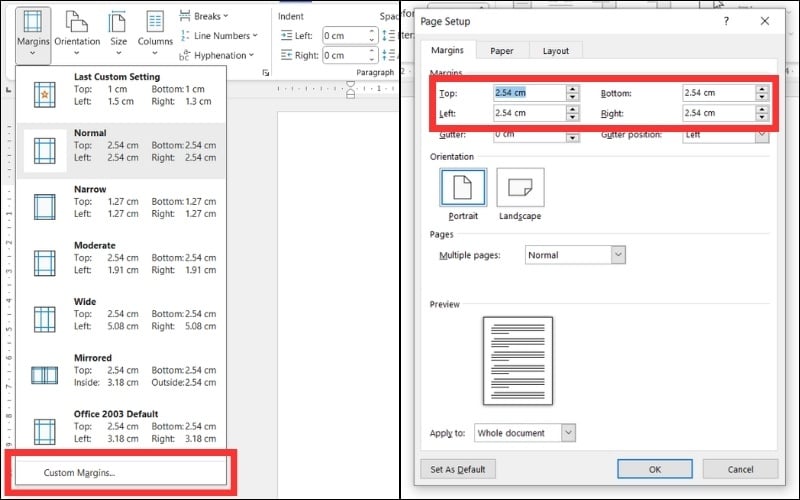Choose the Wide margin preset
The height and width of the screenshot is (500, 800).
pyautogui.click(x=121, y=319)
